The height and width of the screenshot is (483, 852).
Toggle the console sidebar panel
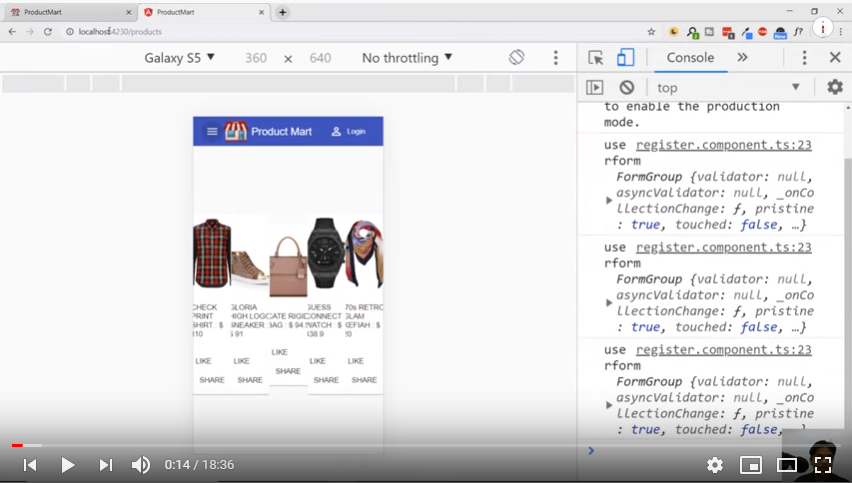coord(595,88)
